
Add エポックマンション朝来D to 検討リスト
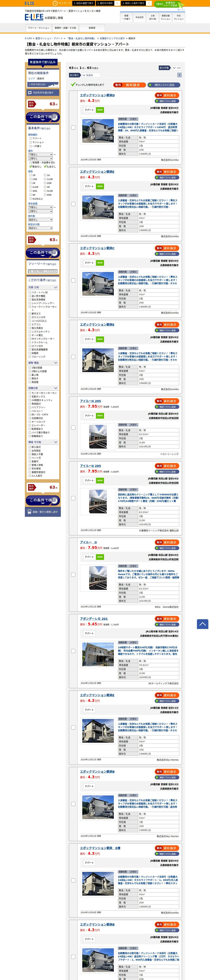167,101
